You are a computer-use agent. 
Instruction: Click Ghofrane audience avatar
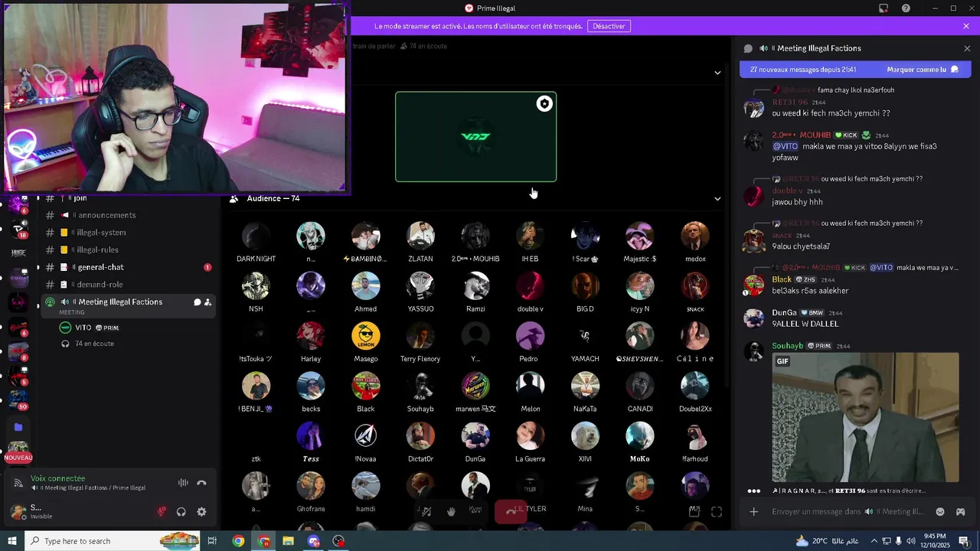point(311,487)
